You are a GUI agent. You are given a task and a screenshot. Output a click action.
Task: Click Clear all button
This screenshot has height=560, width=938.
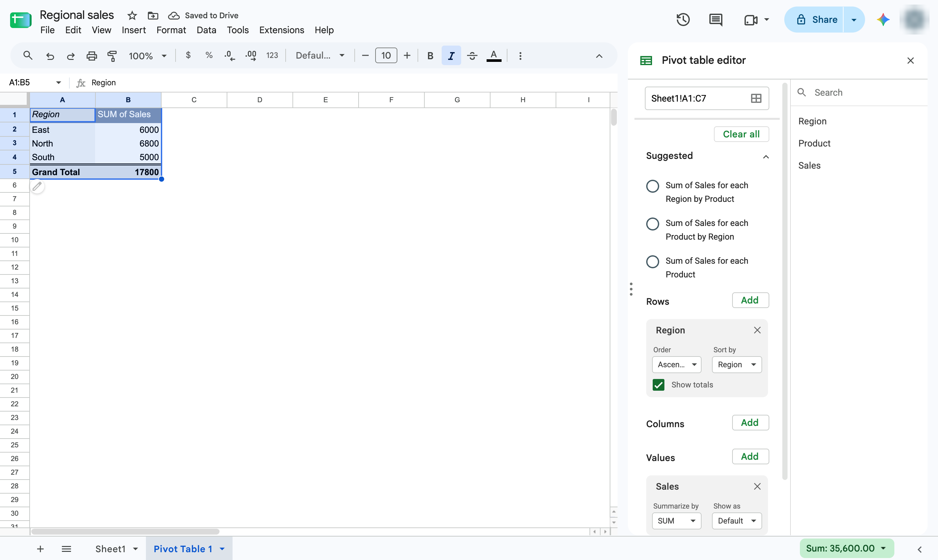(741, 134)
